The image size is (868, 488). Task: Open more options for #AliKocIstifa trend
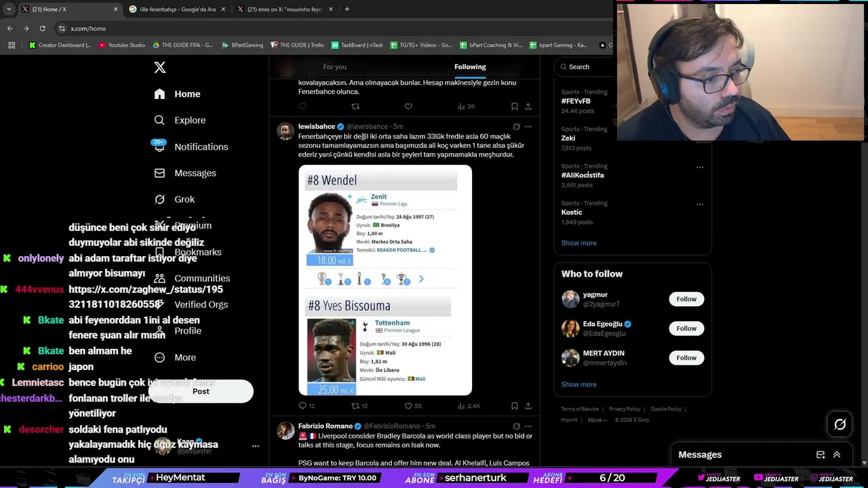700,167
